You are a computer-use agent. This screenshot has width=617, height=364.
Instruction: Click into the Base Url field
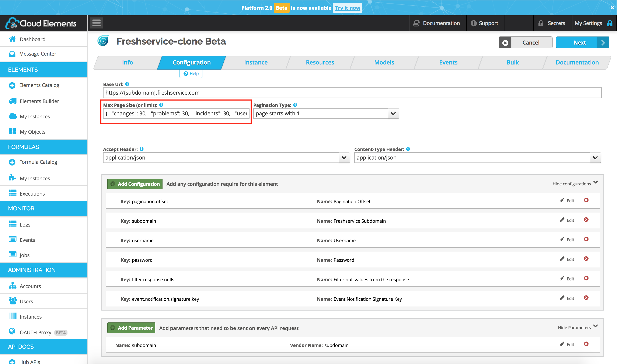(x=352, y=93)
